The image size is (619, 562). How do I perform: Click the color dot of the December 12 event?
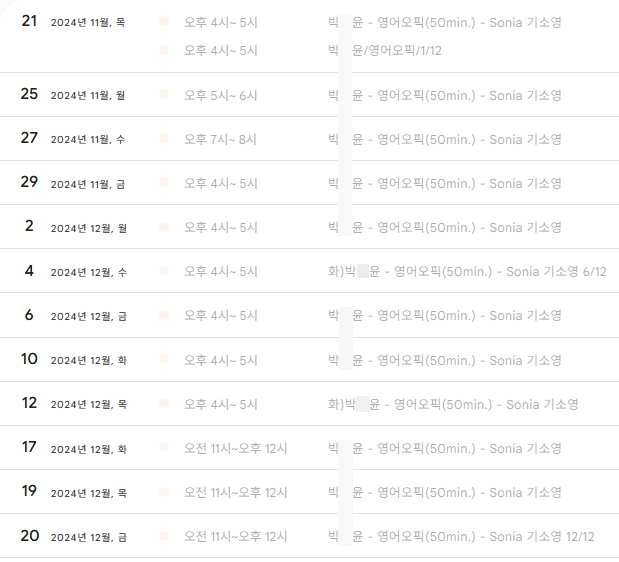(x=164, y=403)
